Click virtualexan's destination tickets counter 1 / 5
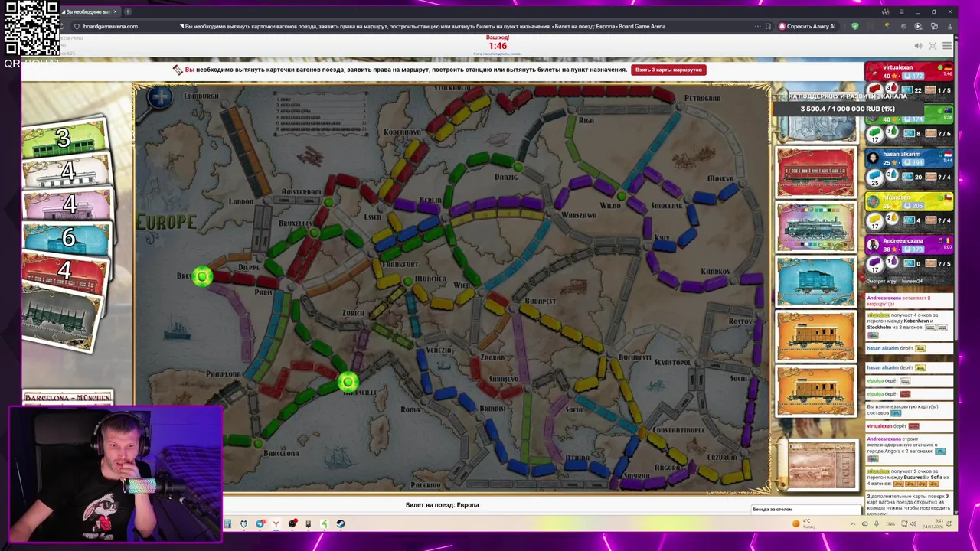Screen dimensions: 980x551 pos(939,90)
